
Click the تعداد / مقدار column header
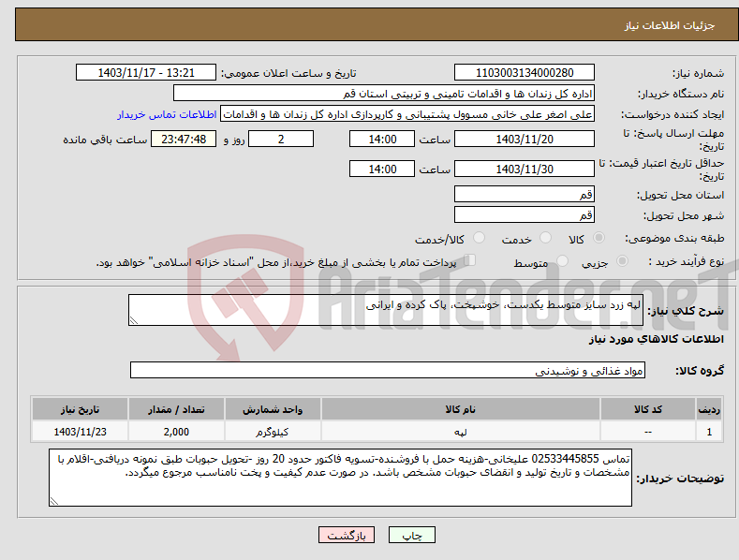pyautogui.click(x=176, y=409)
